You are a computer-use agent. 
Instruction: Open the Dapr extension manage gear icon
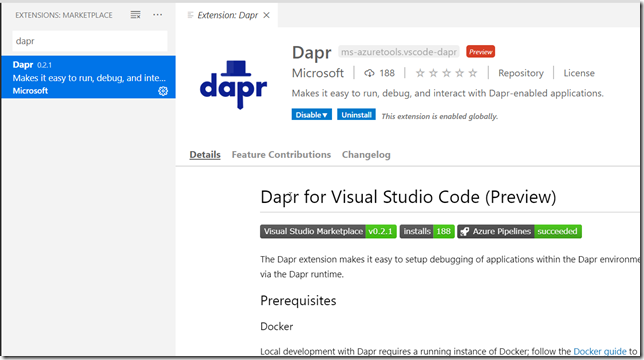click(x=163, y=91)
